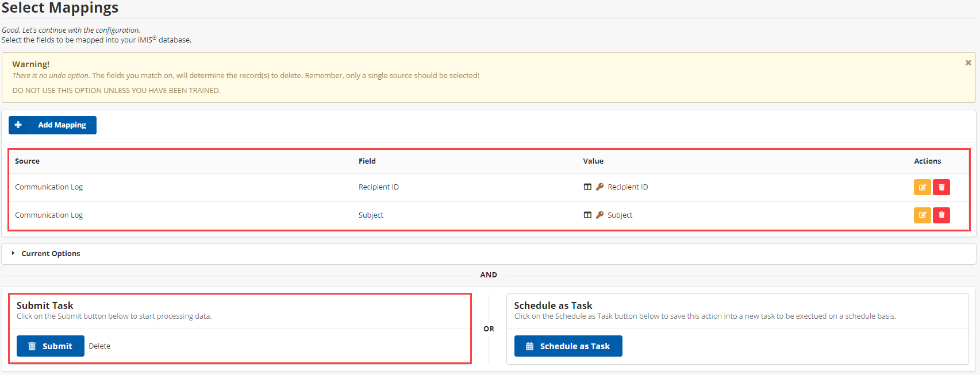Edit the Recipient ID mapping row

(922, 187)
